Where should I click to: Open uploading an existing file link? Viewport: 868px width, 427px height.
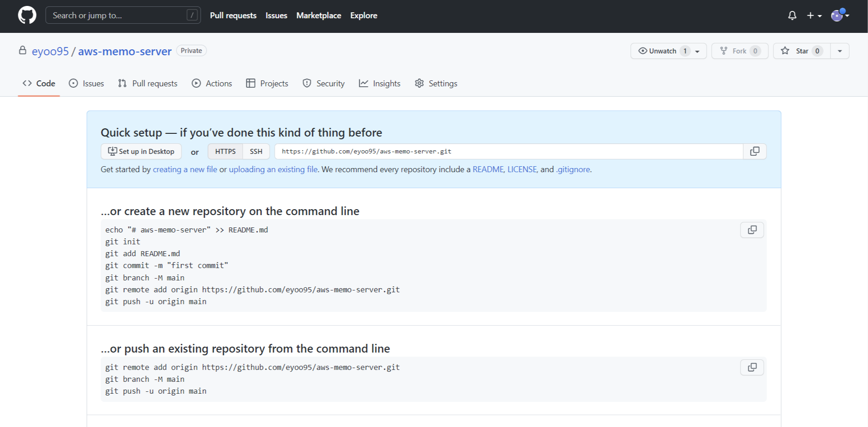point(273,169)
